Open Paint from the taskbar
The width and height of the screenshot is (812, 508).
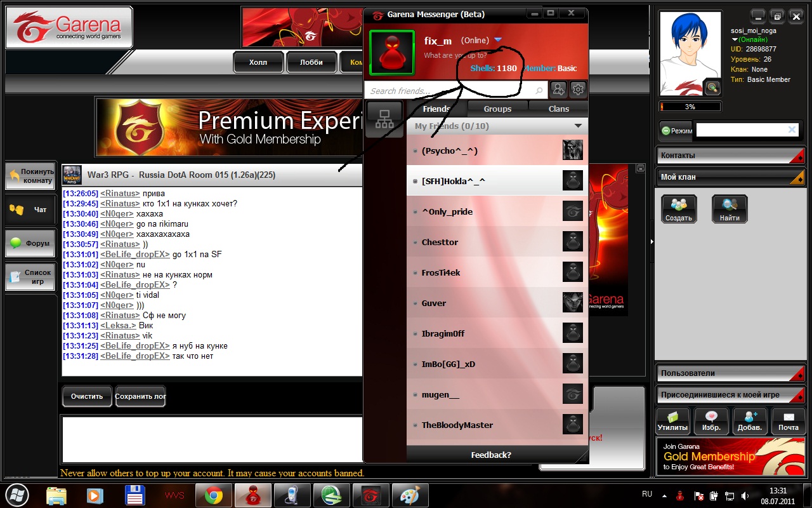pyautogui.click(x=410, y=495)
